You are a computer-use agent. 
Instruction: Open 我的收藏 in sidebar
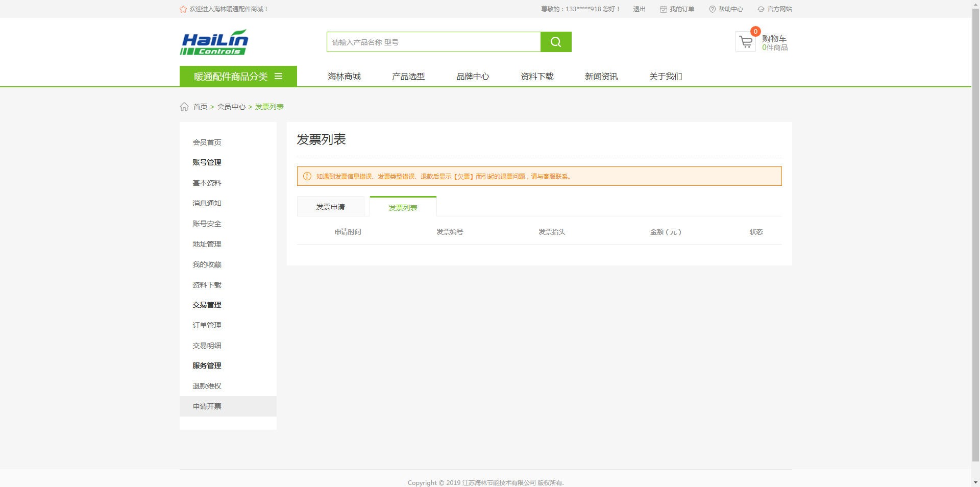207,264
